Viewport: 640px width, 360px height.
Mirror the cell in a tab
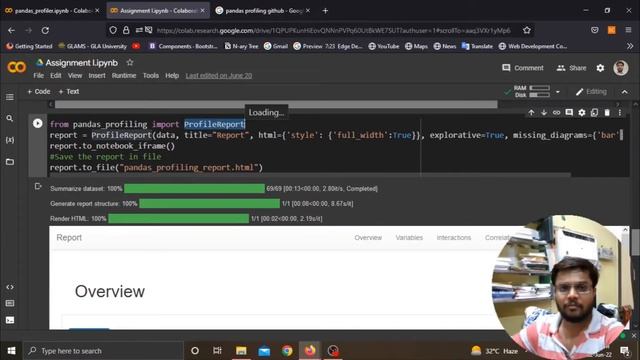[594, 113]
